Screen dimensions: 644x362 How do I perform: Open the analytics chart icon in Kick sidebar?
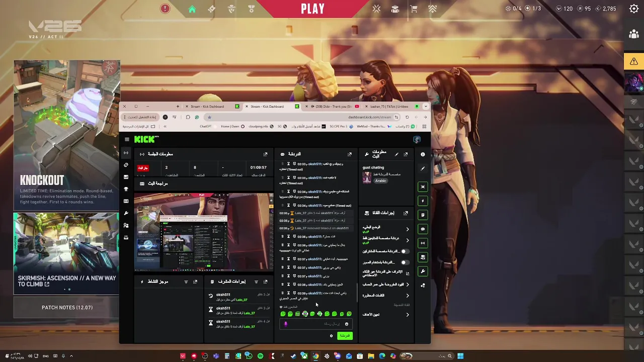126,177
